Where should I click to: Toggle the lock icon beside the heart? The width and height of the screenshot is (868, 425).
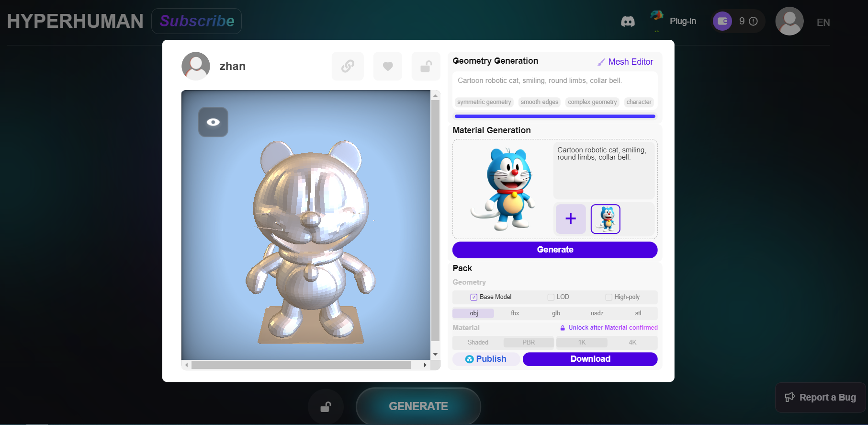tap(426, 66)
